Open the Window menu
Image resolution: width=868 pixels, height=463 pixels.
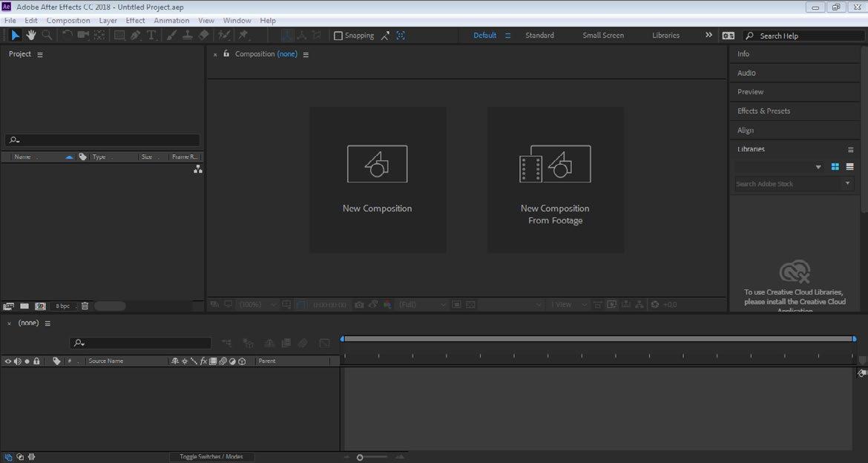tap(237, 21)
